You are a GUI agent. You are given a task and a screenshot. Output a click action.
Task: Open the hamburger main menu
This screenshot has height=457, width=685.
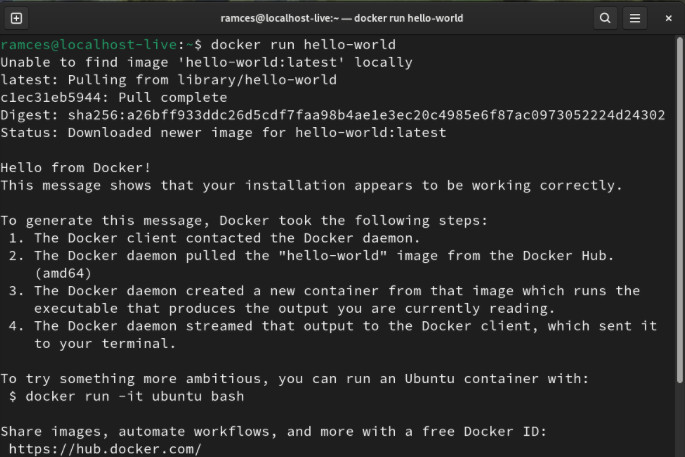click(635, 18)
